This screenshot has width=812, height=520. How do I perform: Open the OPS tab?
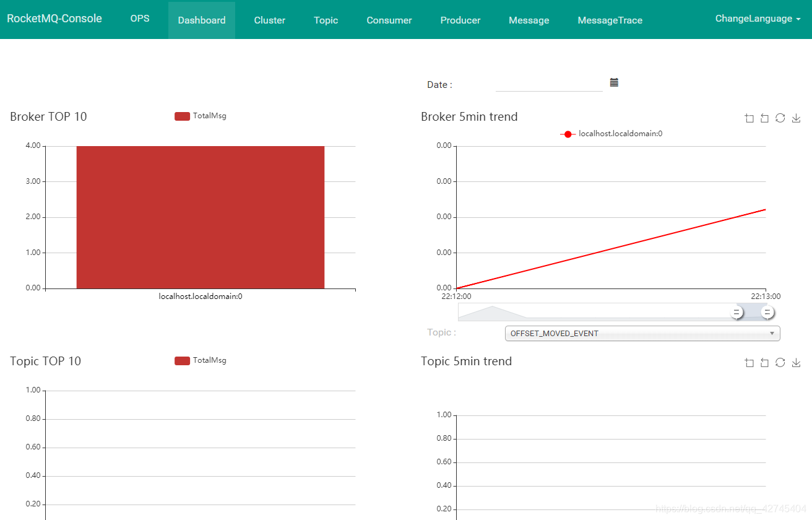[140, 19]
